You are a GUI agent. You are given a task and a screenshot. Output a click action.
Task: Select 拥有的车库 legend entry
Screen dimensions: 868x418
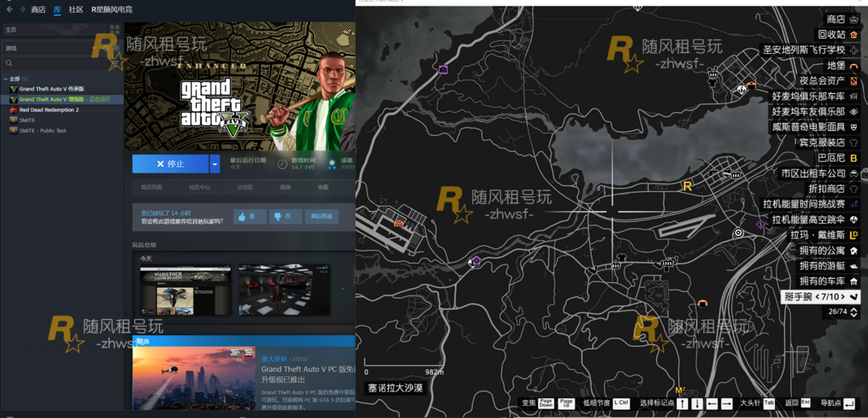click(828, 281)
